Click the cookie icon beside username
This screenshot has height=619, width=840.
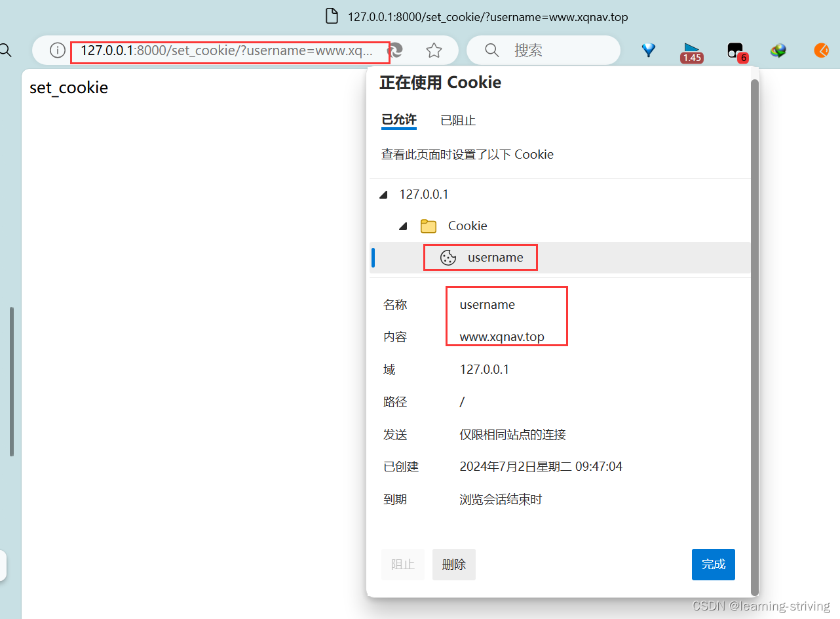(x=448, y=258)
